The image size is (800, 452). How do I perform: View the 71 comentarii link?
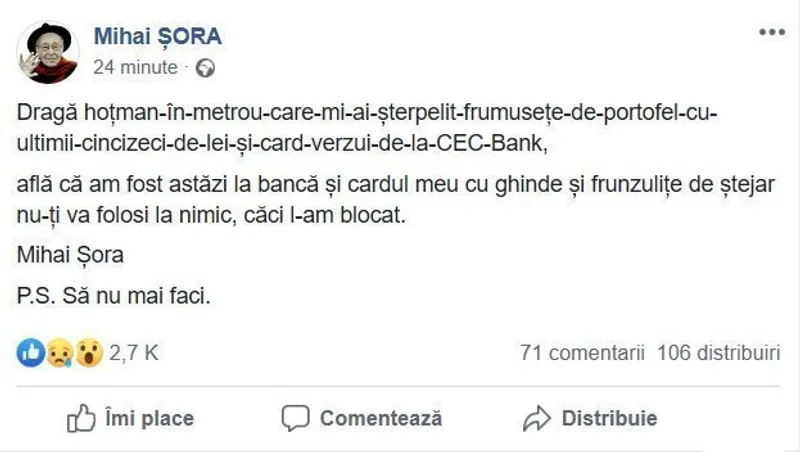coord(581,352)
